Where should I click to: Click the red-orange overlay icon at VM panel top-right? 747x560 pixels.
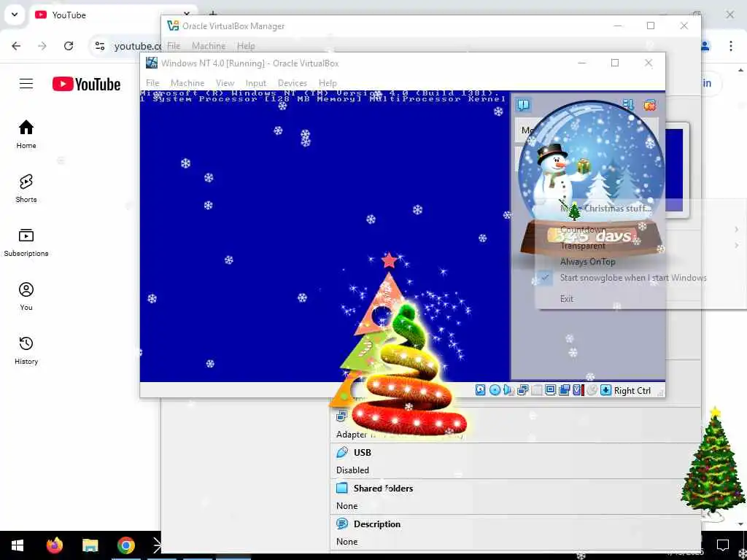[x=649, y=105]
